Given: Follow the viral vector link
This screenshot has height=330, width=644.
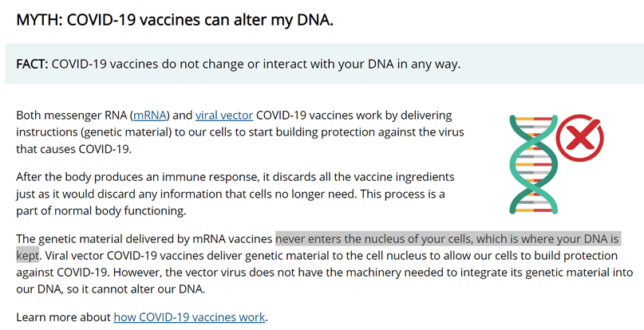Looking at the screenshot, I should pyautogui.click(x=224, y=115).
